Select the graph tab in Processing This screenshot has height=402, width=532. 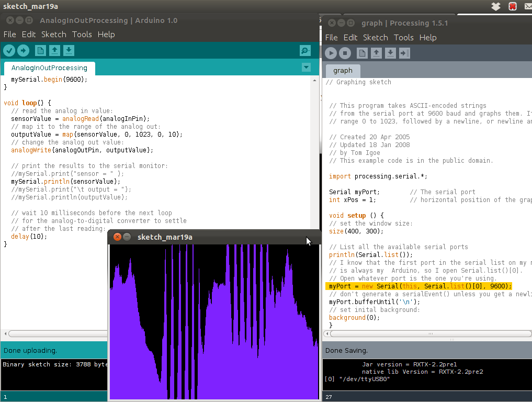pyautogui.click(x=343, y=71)
